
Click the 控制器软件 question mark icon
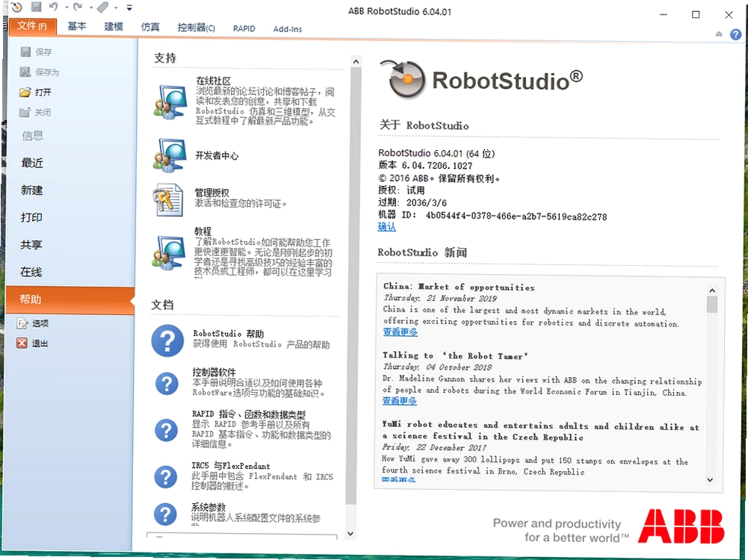pos(167,383)
